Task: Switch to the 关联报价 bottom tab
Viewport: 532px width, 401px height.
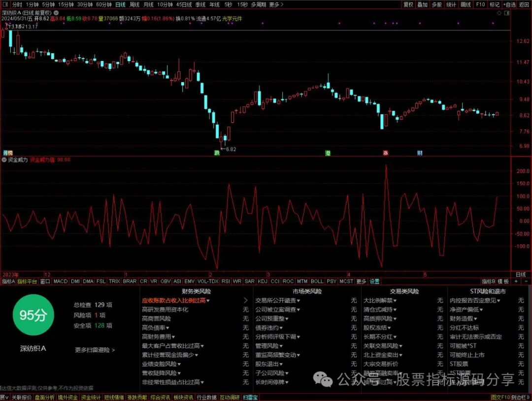Action: (x=22, y=397)
